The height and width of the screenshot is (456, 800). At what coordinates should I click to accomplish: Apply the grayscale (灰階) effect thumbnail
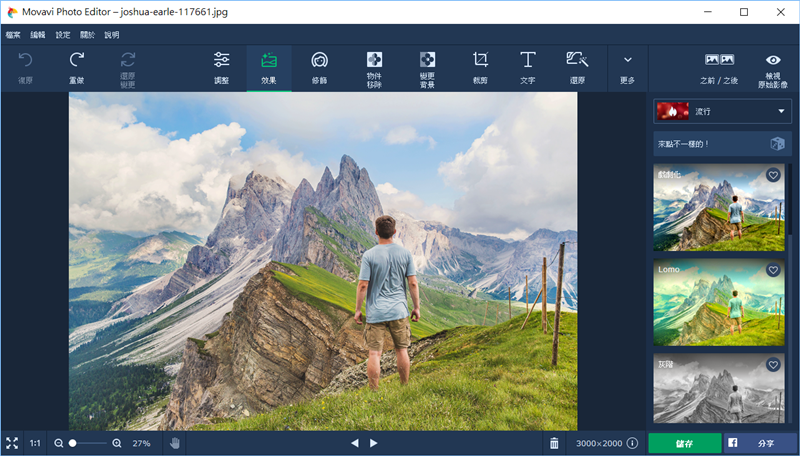tap(719, 389)
